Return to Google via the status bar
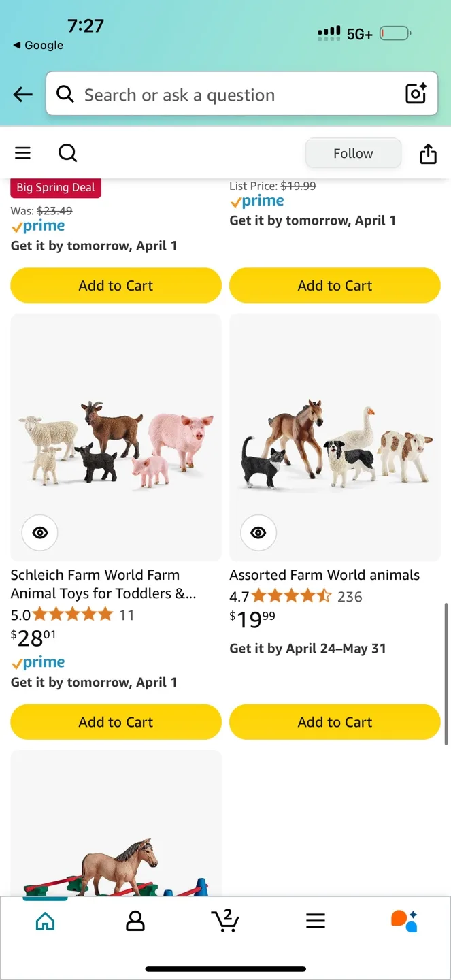Image resolution: width=451 pixels, height=980 pixels. tap(37, 45)
